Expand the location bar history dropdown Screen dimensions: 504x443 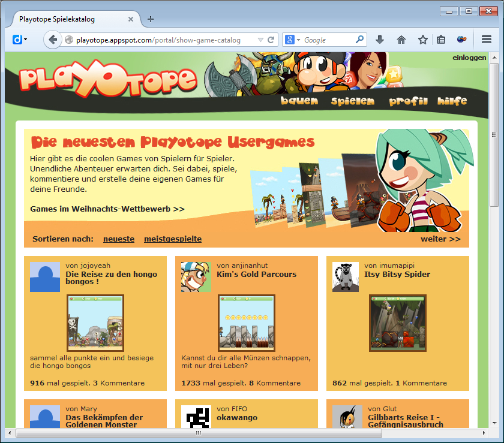point(260,39)
